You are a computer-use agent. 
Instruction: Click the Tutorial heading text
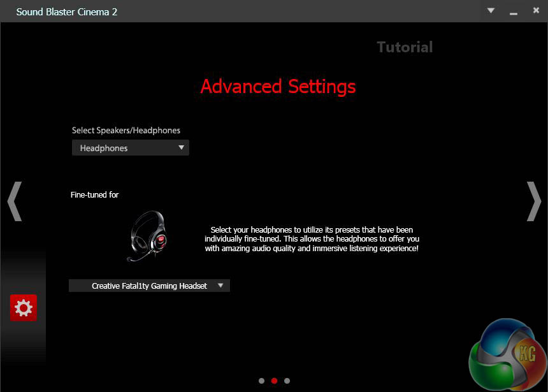coord(405,47)
